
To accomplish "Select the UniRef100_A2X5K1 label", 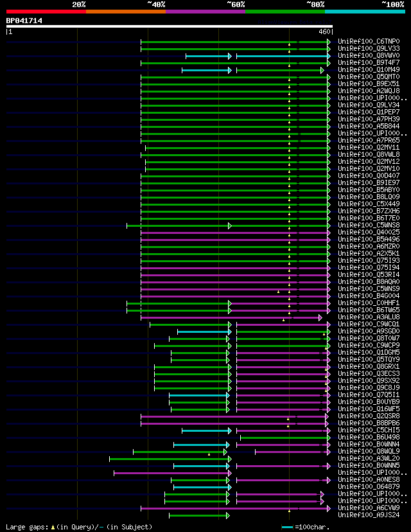I will (369, 253).
